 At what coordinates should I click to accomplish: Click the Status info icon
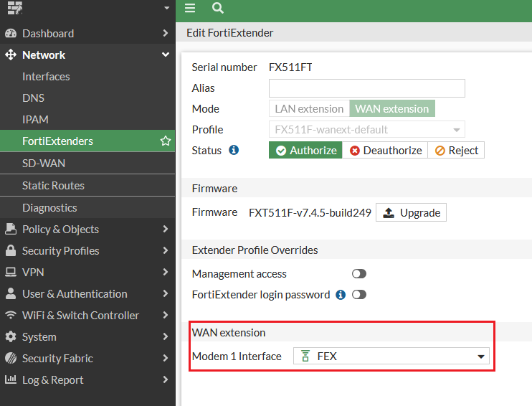tap(234, 151)
